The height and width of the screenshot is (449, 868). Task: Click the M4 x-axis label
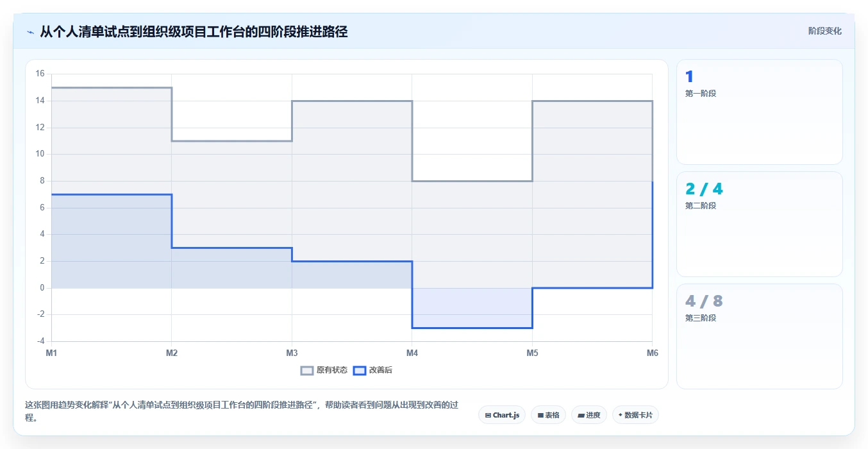point(412,353)
